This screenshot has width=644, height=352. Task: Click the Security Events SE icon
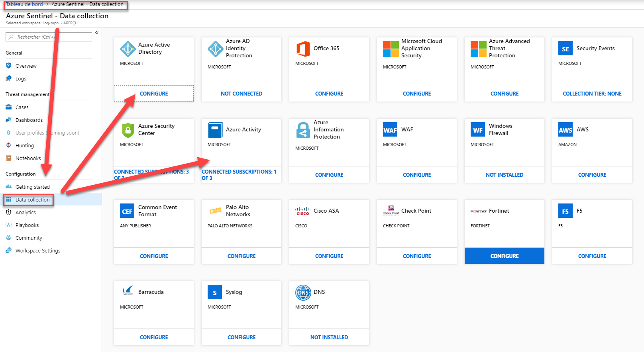565,49
